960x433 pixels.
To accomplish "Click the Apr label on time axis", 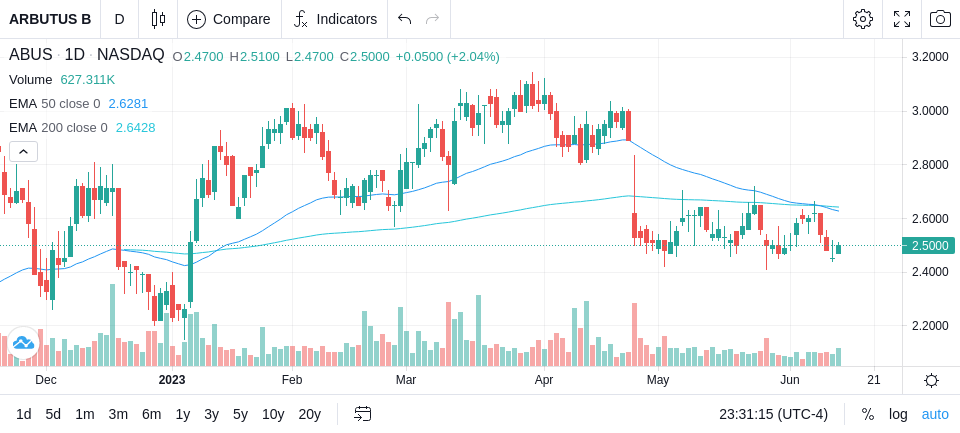I will click(544, 380).
